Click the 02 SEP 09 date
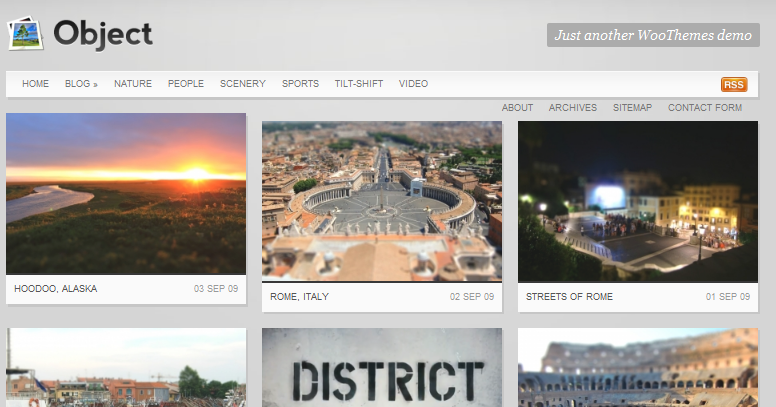Viewport: 776px width, 407px height. point(472,297)
